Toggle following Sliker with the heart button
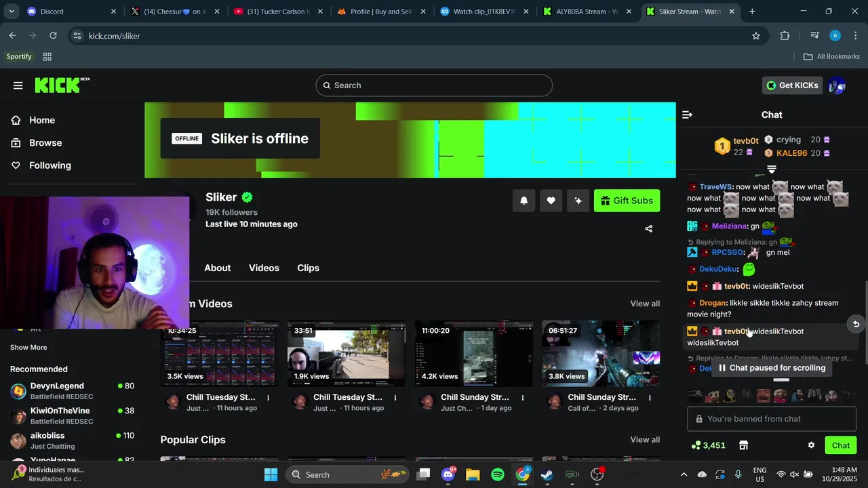Image resolution: width=868 pixels, height=488 pixels. 551,201
